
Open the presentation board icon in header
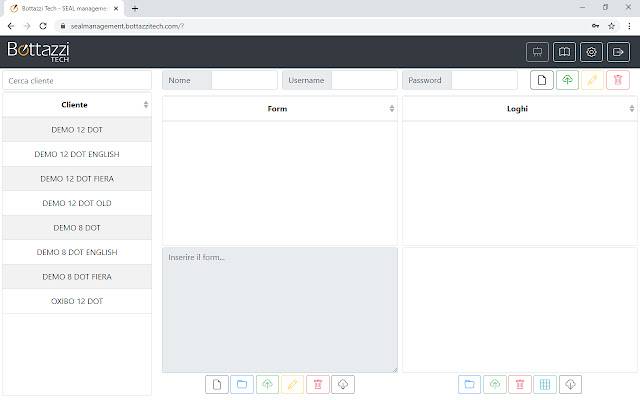click(537, 52)
